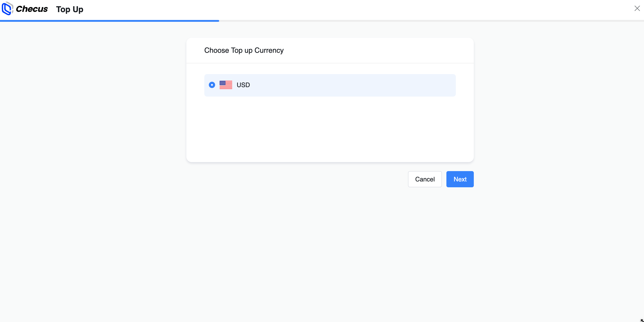Click the empty right side of USD row
The image size is (644, 322).
(375, 85)
